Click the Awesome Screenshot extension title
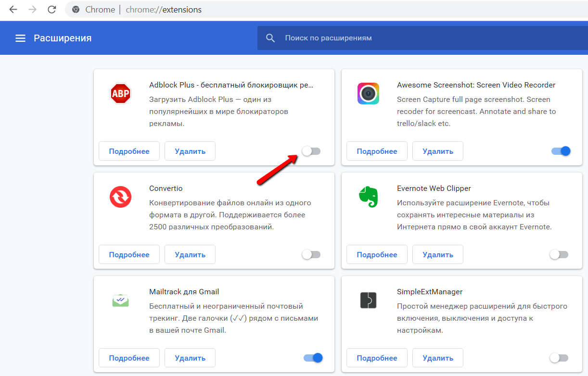The width and height of the screenshot is (588, 376). 476,85
